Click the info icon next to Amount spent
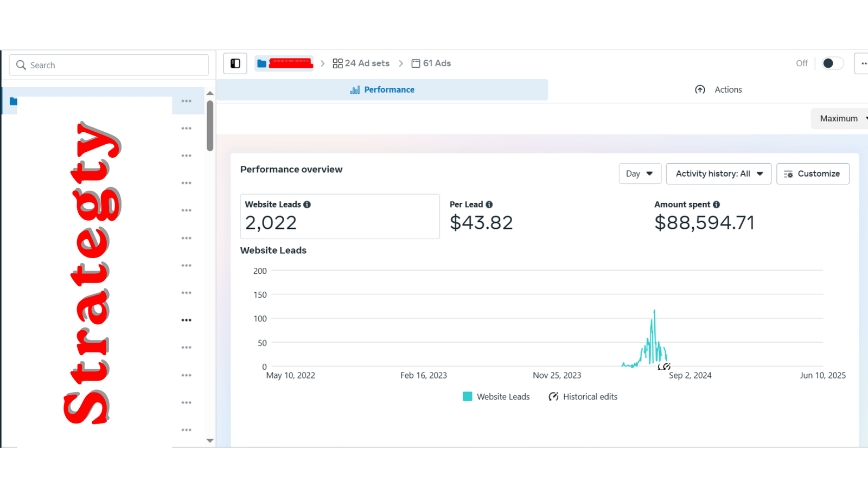Viewport: 868px width, 488px height. coord(717,204)
